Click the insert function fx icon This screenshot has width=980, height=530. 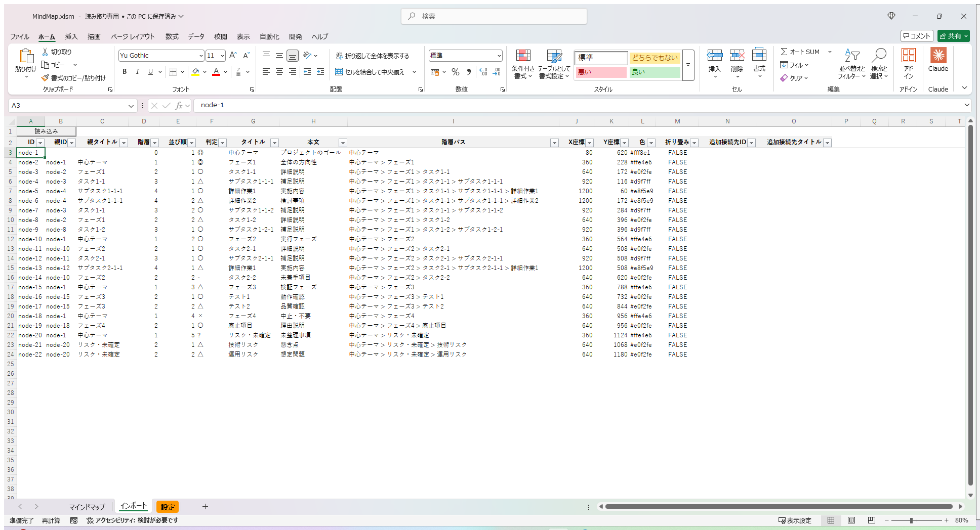point(179,105)
